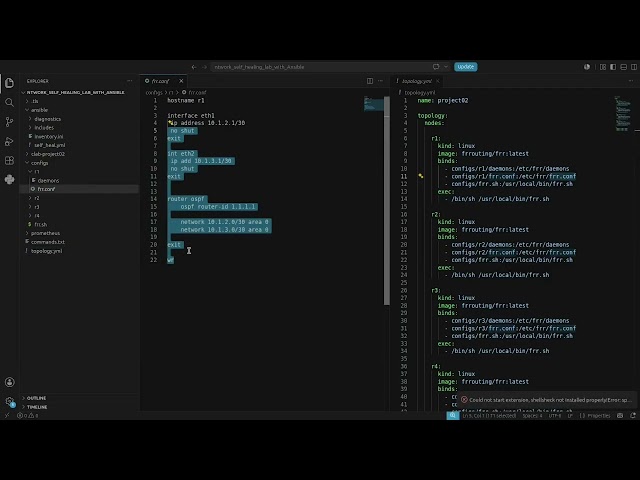The width and height of the screenshot is (640, 480).
Task: Switch to the topology.yml editor tab
Action: pos(416,81)
